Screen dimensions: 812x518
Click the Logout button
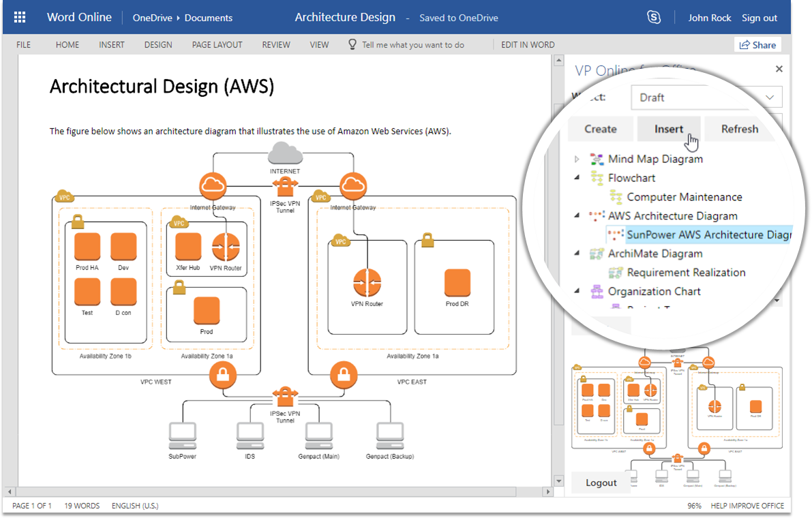pyautogui.click(x=601, y=483)
